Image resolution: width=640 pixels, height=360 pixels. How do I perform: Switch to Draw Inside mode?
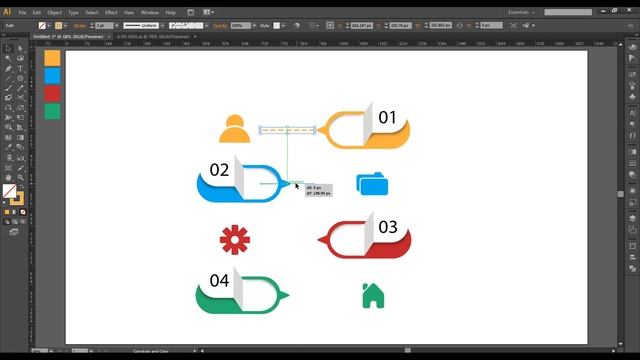(x=23, y=222)
